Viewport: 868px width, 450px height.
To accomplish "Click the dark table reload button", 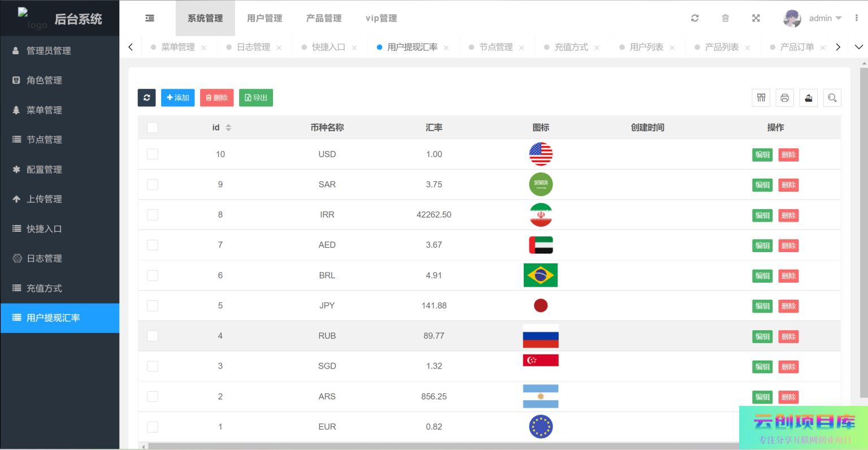I will coord(146,98).
